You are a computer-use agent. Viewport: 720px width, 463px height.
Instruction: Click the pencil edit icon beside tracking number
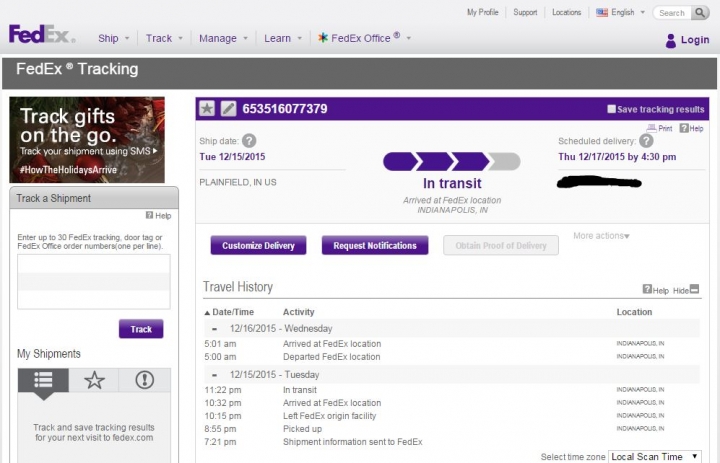pyautogui.click(x=228, y=109)
